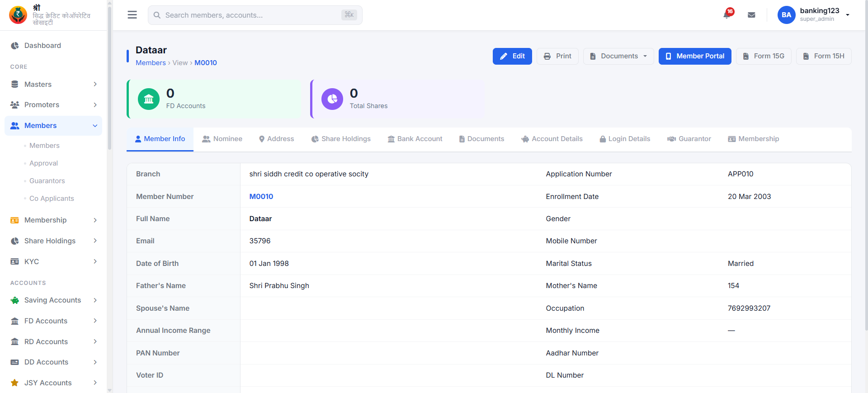This screenshot has height=393, width=868.
Task: Toggle the hamburger sidebar menu icon
Action: [132, 15]
